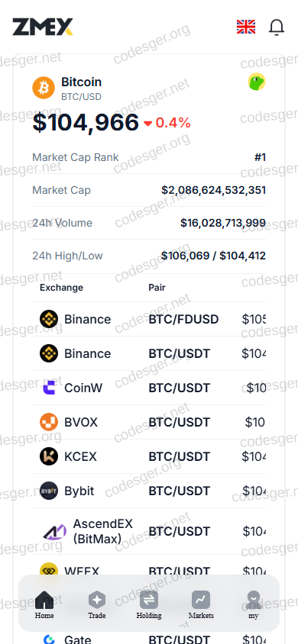Open the notifications bell

click(277, 27)
